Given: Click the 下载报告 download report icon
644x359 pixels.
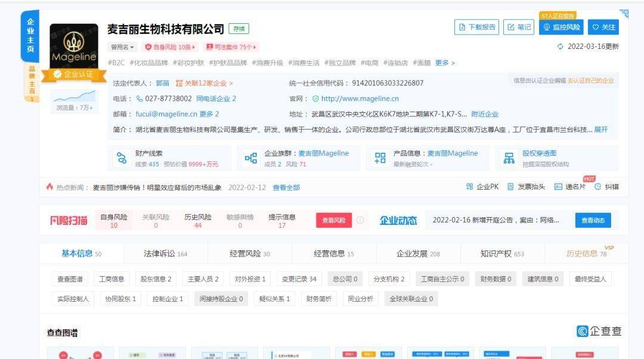Looking at the screenshot, I should 476,27.
